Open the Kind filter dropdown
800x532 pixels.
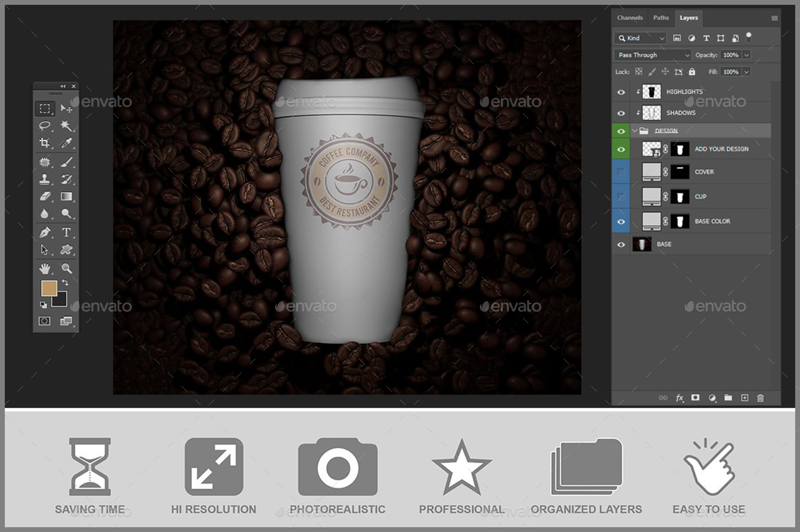click(641, 38)
